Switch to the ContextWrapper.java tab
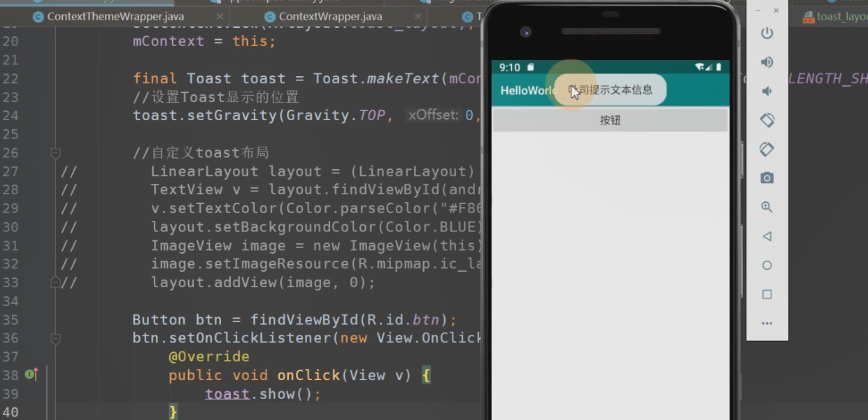The image size is (868, 420). coord(330,16)
